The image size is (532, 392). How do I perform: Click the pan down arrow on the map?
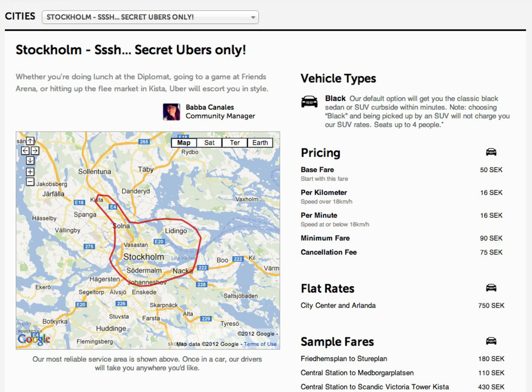tap(30, 161)
